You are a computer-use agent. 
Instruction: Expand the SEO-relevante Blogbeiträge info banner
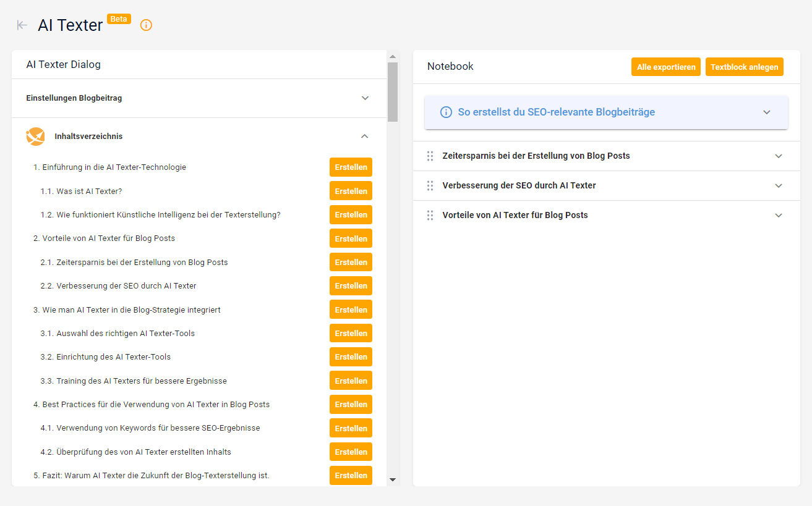pyautogui.click(x=767, y=112)
